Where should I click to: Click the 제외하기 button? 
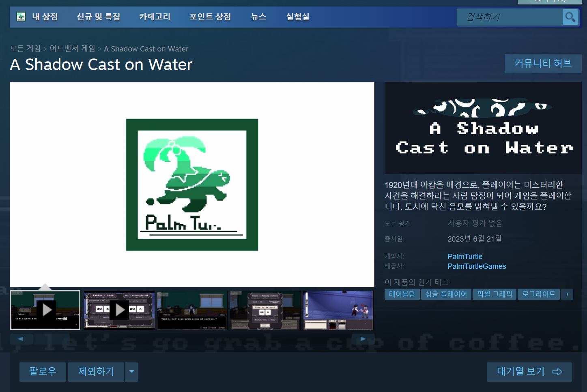coord(96,372)
